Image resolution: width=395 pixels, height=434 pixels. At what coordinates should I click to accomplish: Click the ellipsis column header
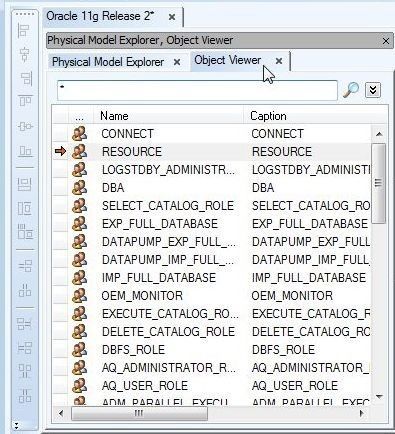[x=80, y=116]
